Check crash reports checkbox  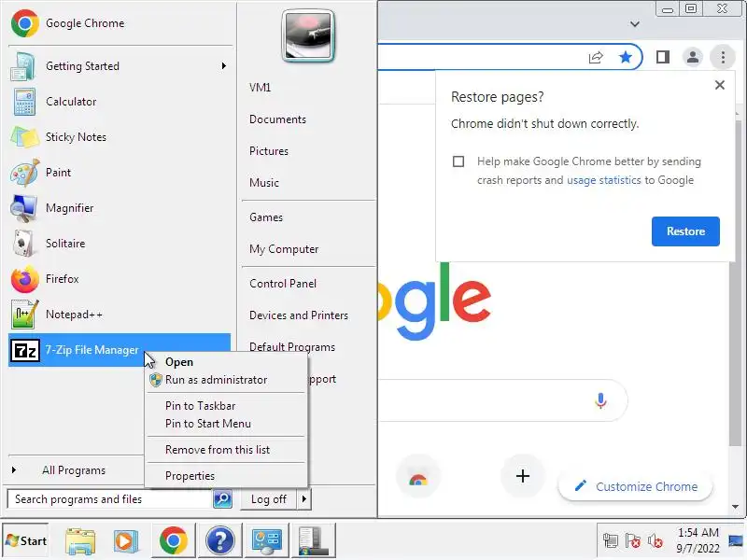pyautogui.click(x=458, y=161)
